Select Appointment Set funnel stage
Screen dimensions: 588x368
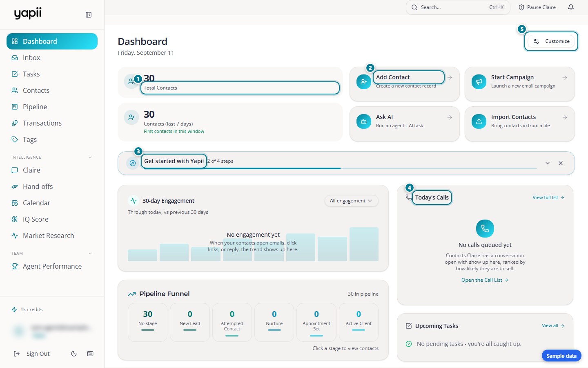(316, 322)
